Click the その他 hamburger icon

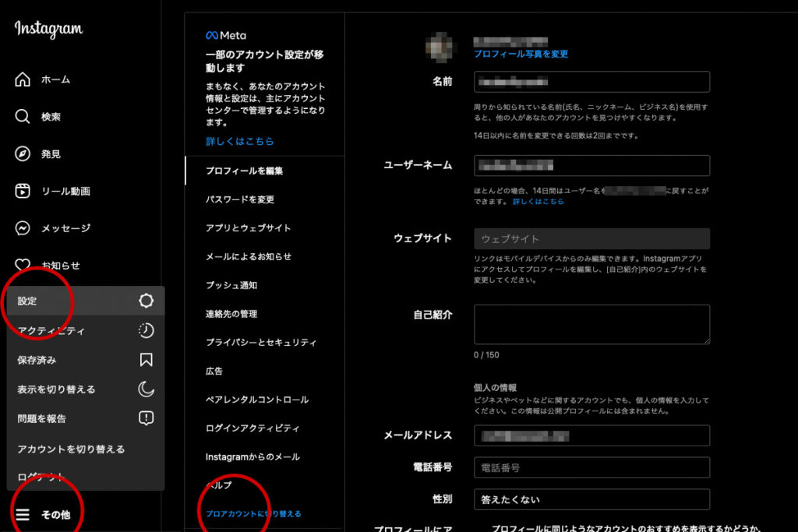pyautogui.click(x=23, y=515)
